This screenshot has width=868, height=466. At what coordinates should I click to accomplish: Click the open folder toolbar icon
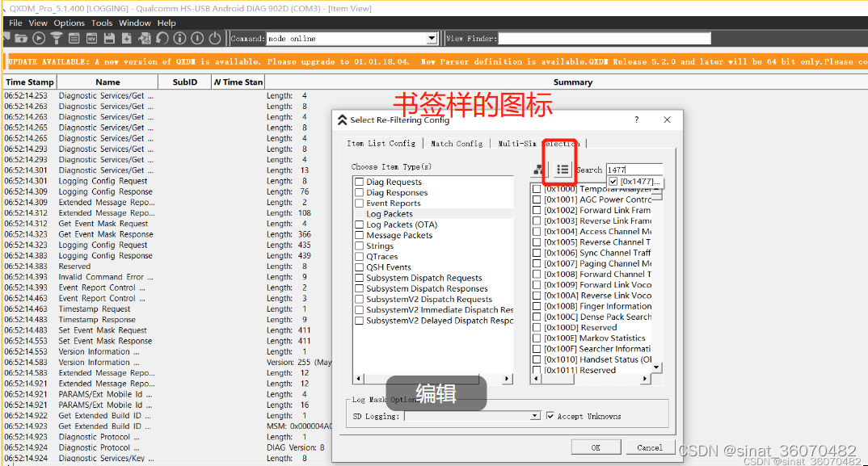(x=22, y=38)
